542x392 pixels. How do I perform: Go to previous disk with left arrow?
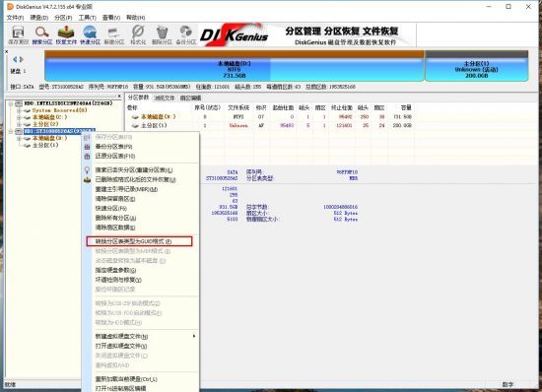pos(15,59)
